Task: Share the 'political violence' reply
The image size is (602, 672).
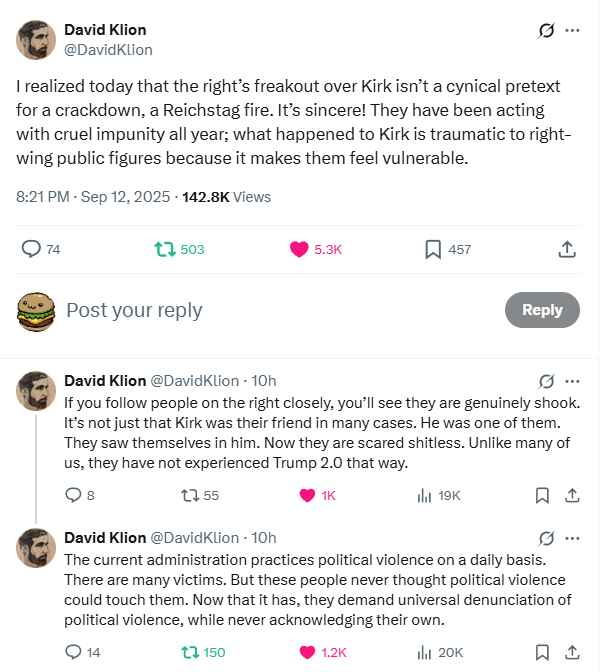Action: tap(573, 652)
